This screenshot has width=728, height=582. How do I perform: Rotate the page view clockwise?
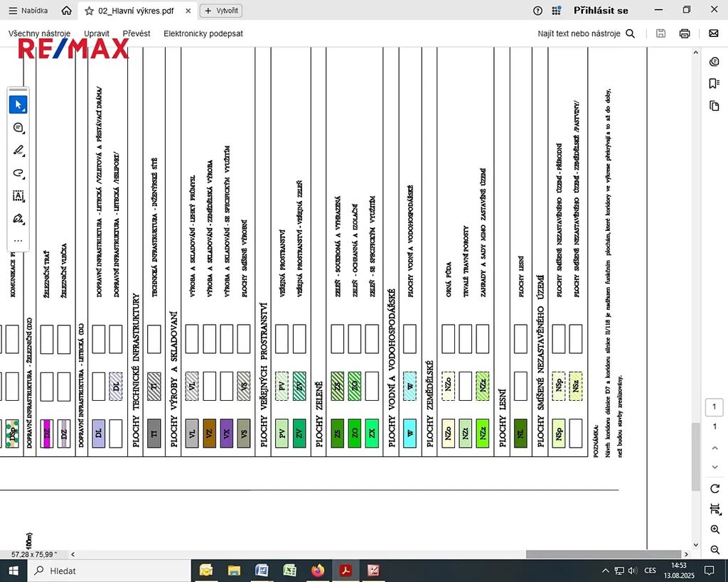click(x=714, y=488)
